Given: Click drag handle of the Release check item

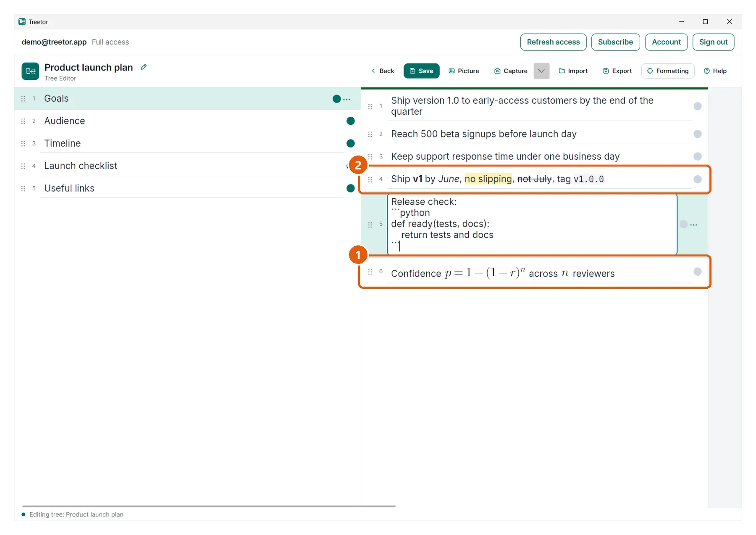Looking at the screenshot, I should [x=370, y=225].
